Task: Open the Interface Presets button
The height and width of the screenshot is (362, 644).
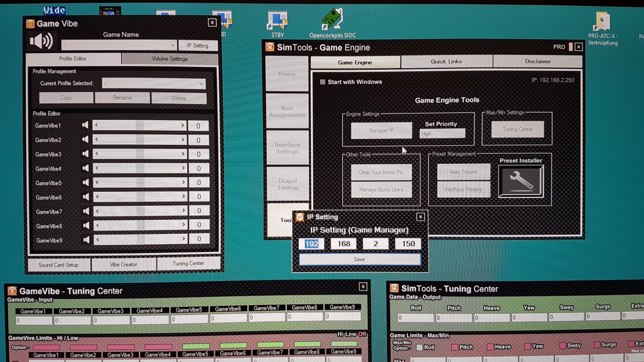Action: (463, 189)
